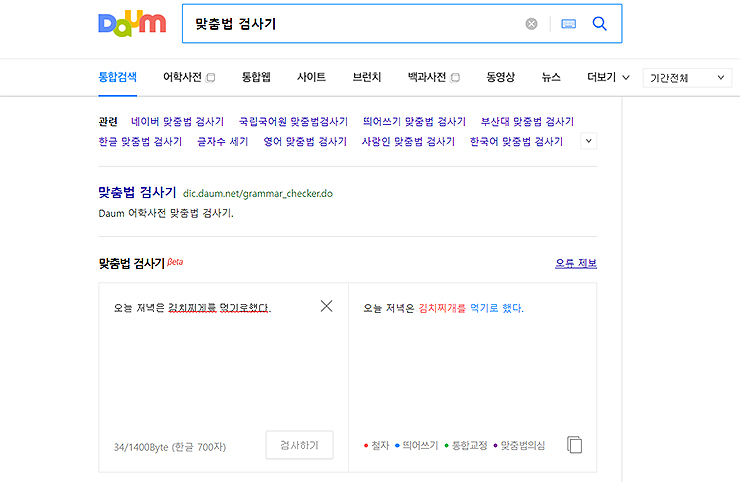Viewport: 740px width, 482px height.
Task: Switch to the 뉴스 tab
Action: point(551,77)
